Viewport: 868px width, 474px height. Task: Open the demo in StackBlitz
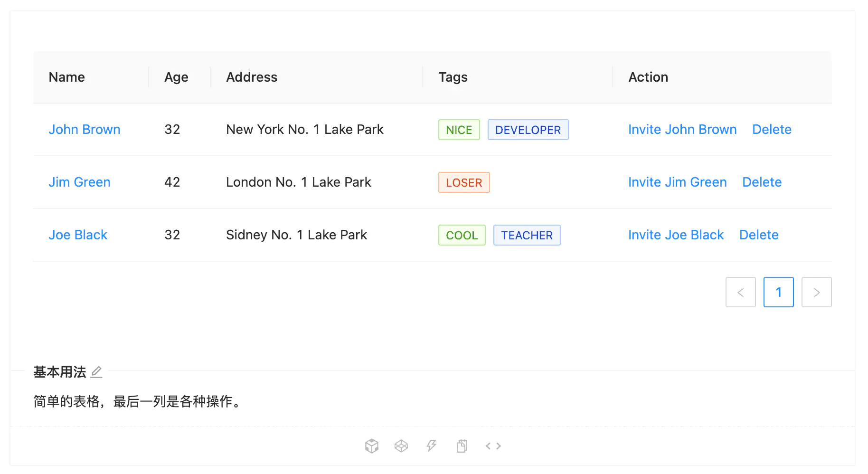(432, 446)
